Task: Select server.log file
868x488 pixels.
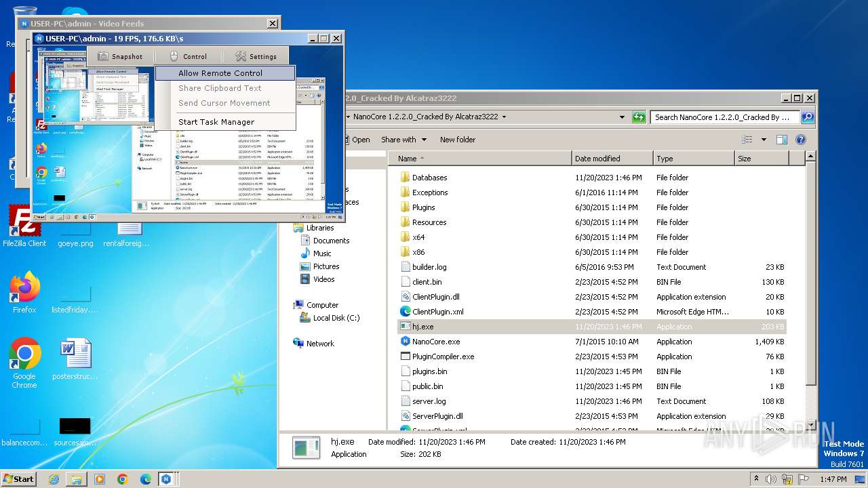Action: (592, 401)
